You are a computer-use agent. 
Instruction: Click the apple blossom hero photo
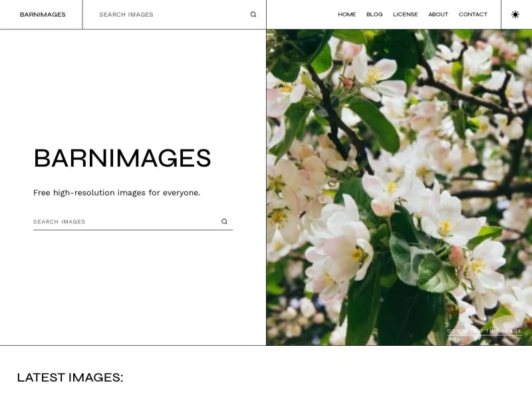click(x=399, y=188)
